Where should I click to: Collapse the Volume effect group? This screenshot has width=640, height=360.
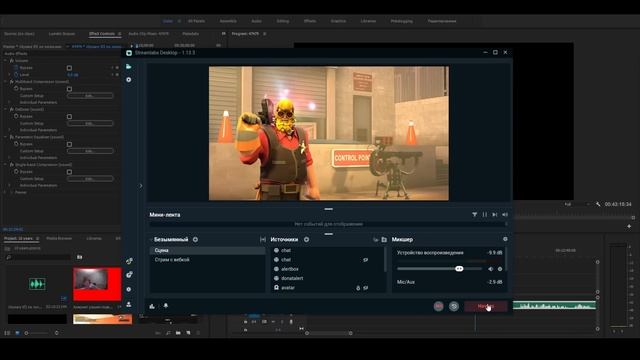click(x=6, y=60)
